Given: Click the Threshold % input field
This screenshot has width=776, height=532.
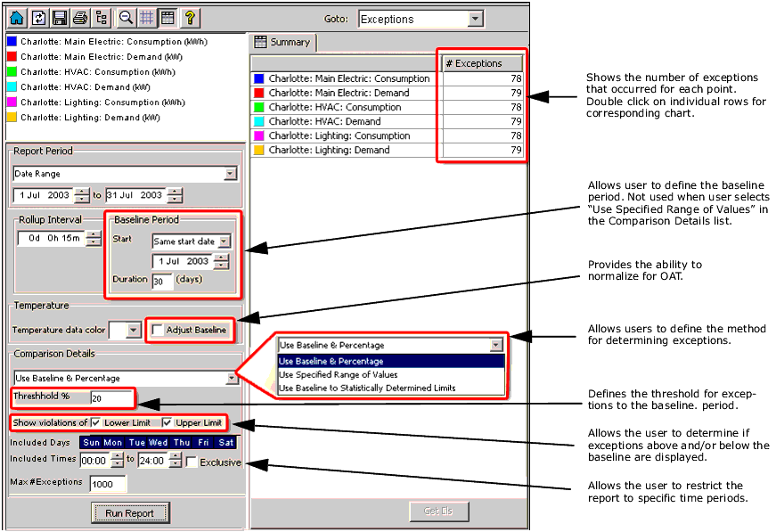Looking at the screenshot, I should point(110,398).
